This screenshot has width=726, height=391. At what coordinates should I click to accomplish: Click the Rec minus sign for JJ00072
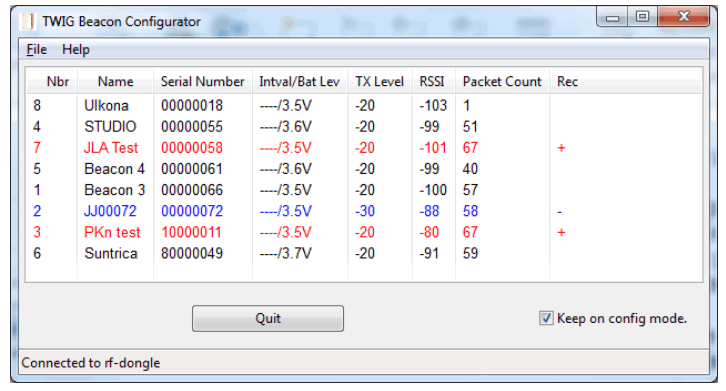559,212
